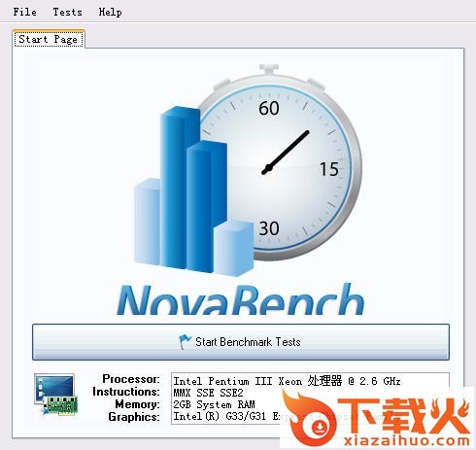
Task: Click the Intel(R) G33/G31 graphics text
Action: [226, 416]
